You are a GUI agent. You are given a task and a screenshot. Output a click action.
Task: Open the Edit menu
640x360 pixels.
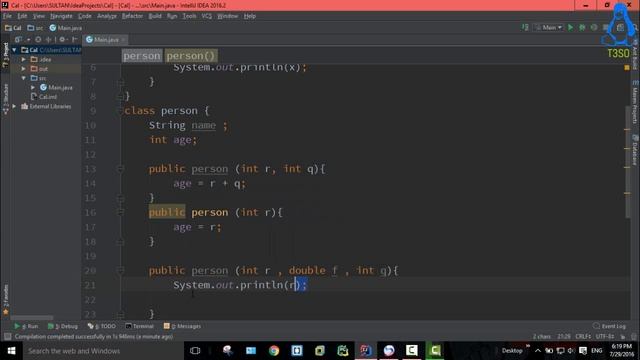[x=22, y=16]
